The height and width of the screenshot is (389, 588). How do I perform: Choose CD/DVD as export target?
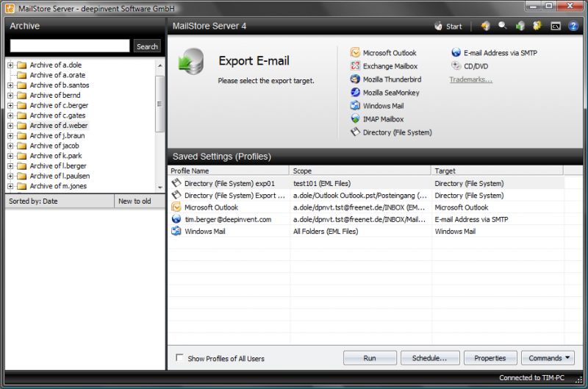pyautogui.click(x=470, y=66)
